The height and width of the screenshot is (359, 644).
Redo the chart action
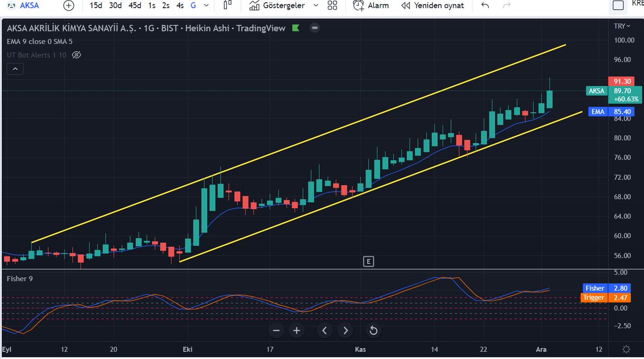click(x=507, y=5)
